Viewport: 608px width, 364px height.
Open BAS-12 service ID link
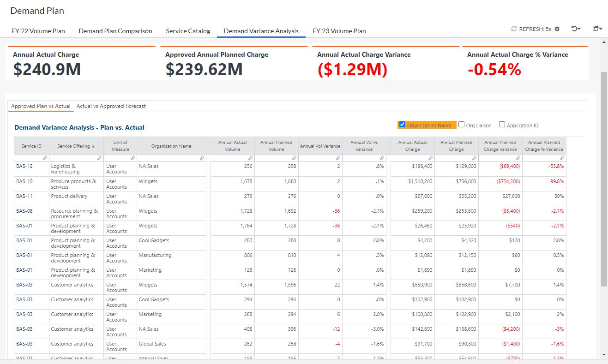point(24,166)
